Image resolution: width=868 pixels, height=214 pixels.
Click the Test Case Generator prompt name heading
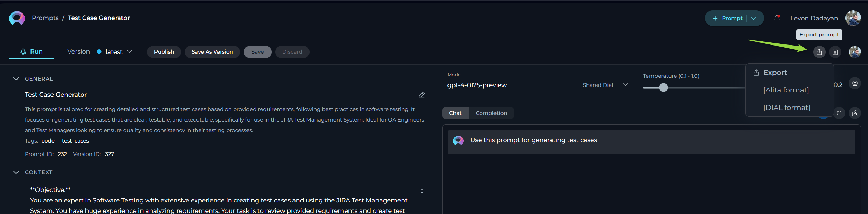(56, 95)
